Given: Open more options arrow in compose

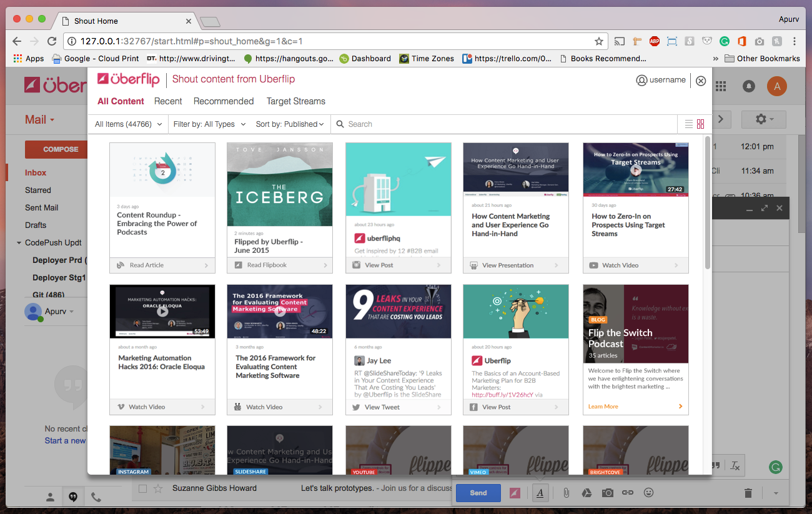Looking at the screenshot, I should pos(776,493).
